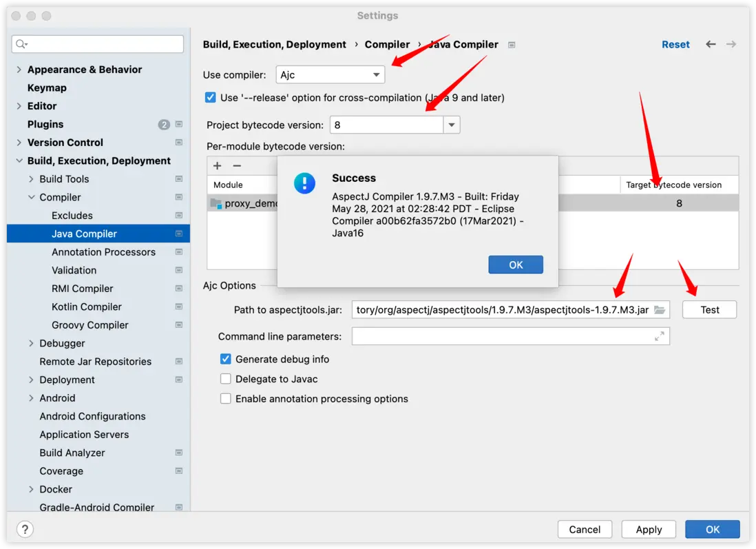The width and height of the screenshot is (756, 549).
Task: Click the add module plus icon
Action: [x=218, y=166]
